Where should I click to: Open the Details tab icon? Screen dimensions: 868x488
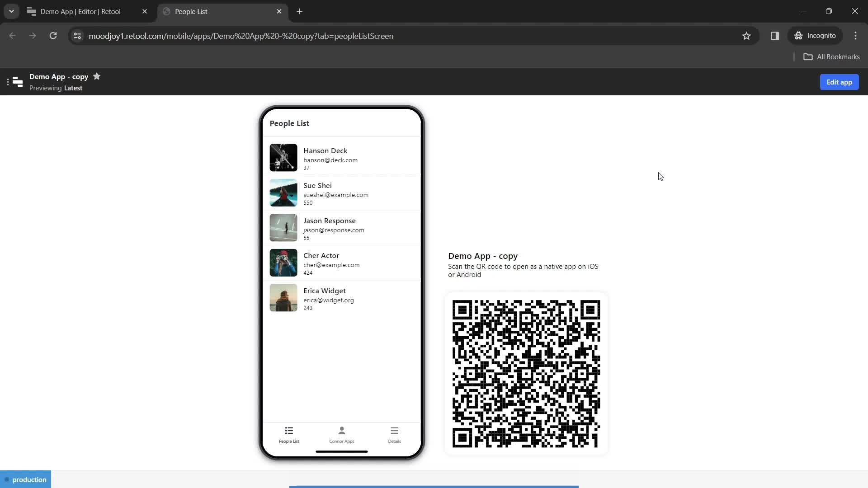[x=394, y=431]
